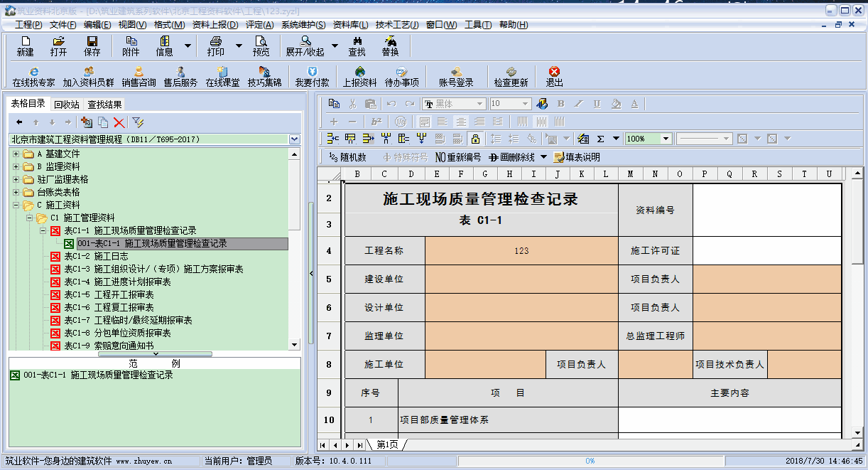Open the 100% zoom dropdown
The width and height of the screenshot is (868, 470).
coord(666,139)
